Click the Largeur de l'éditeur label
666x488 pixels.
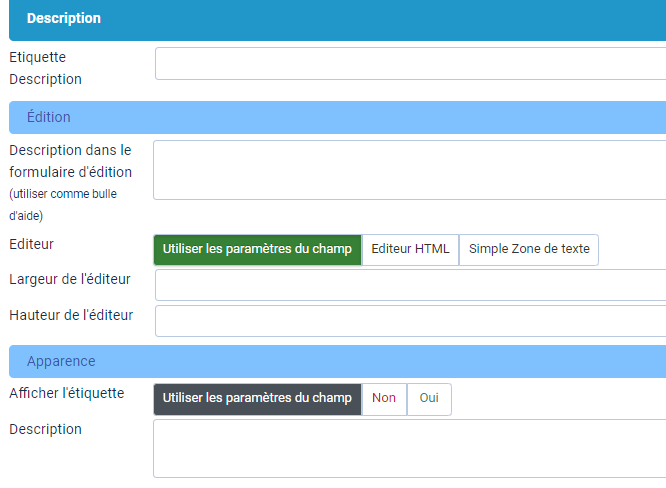(x=70, y=279)
